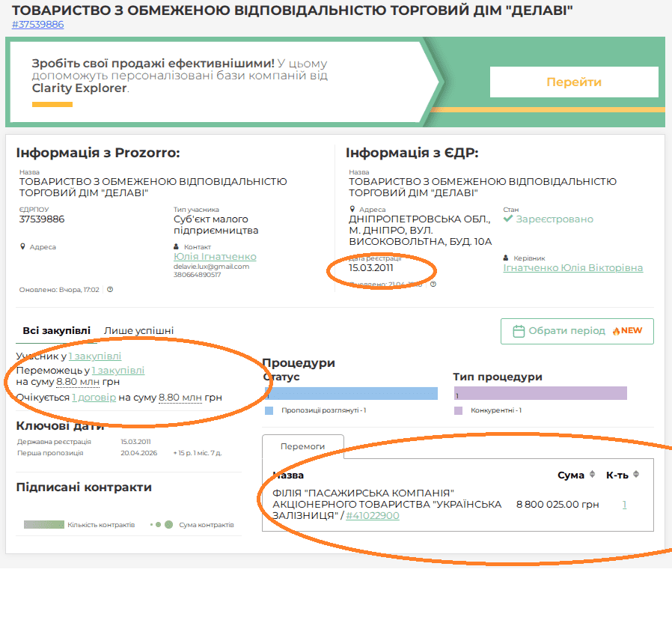Click person icon beside Контакт label
Screen dimensions: 672x629
point(176,246)
